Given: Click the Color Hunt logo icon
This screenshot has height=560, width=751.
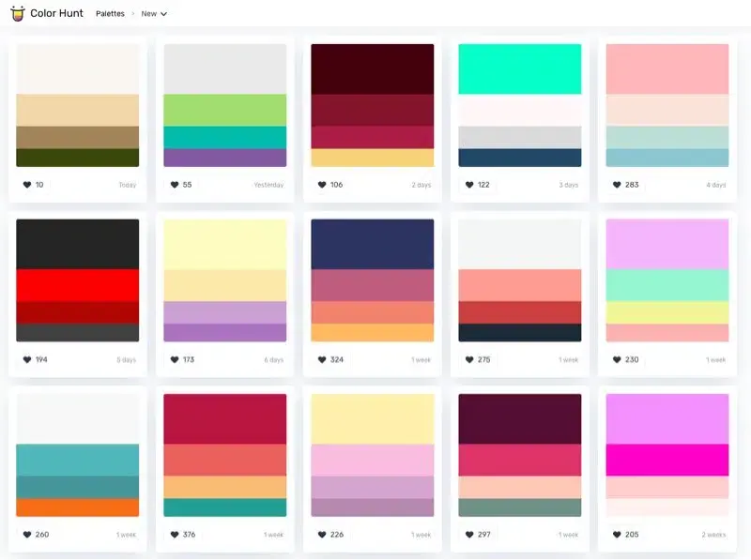Looking at the screenshot, I should click(x=18, y=13).
